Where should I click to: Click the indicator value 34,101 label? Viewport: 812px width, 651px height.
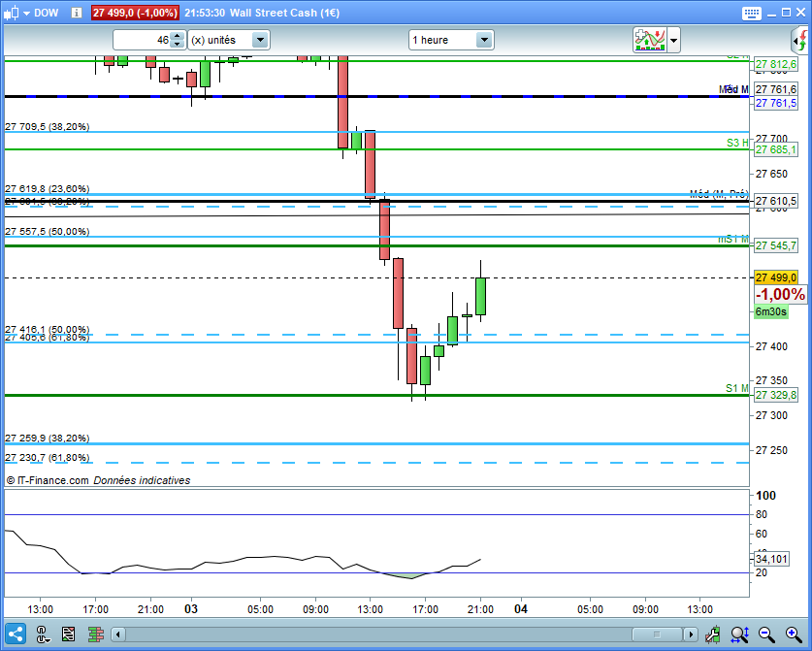click(771, 559)
